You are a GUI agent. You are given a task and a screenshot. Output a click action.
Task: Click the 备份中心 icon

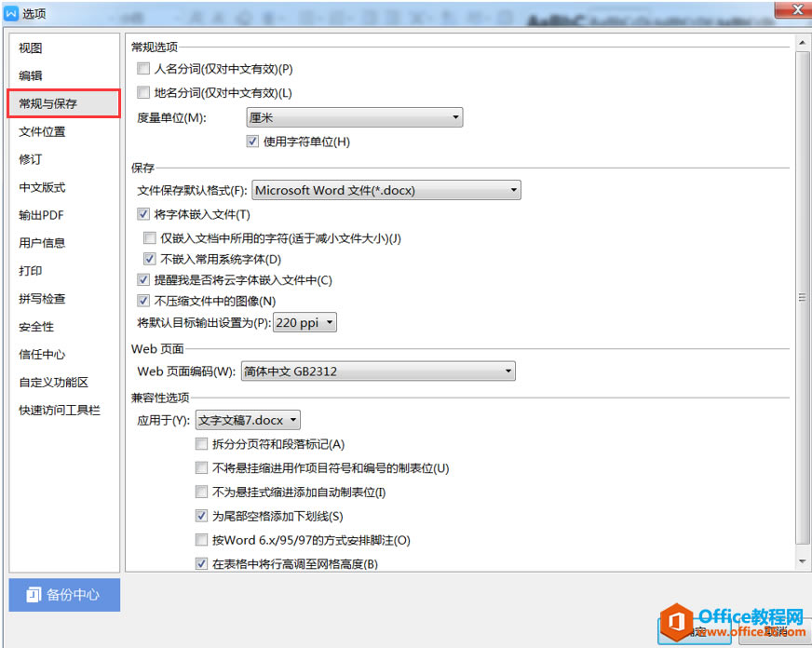coord(34,595)
